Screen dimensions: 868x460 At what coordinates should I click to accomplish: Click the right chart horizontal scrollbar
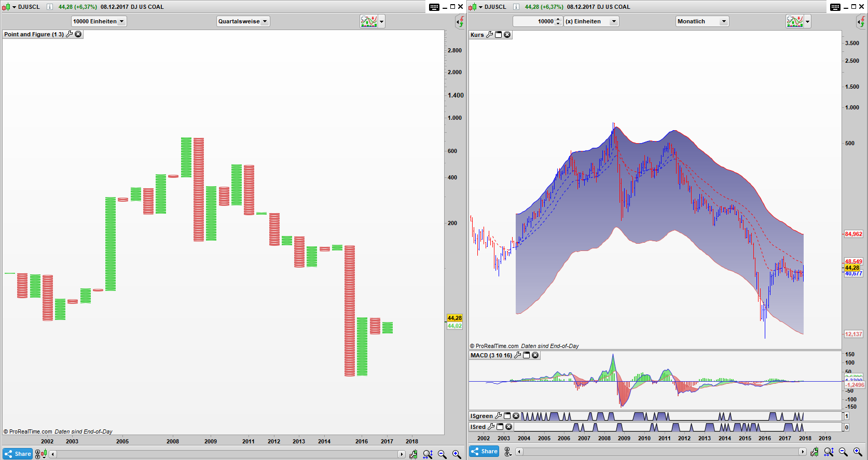pos(660,452)
